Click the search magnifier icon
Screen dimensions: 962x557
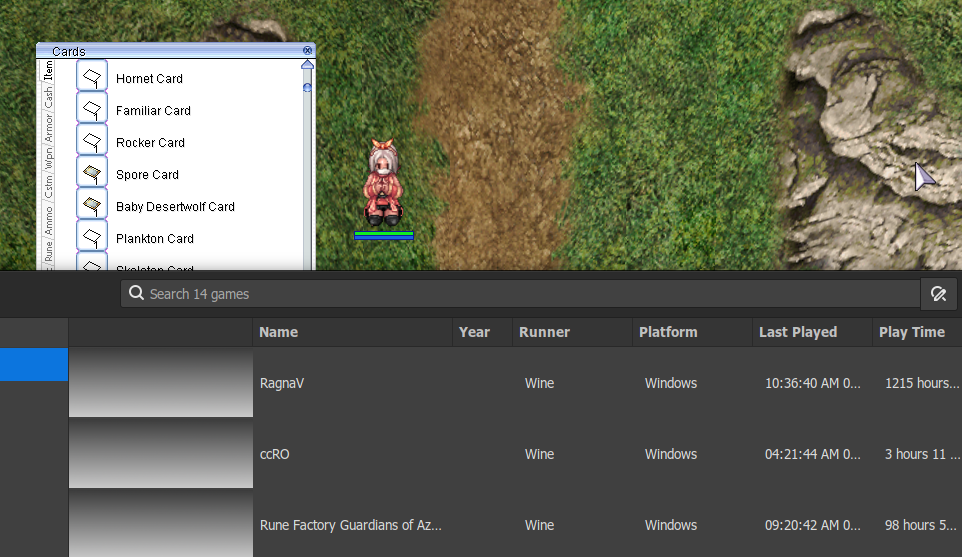[x=136, y=293]
